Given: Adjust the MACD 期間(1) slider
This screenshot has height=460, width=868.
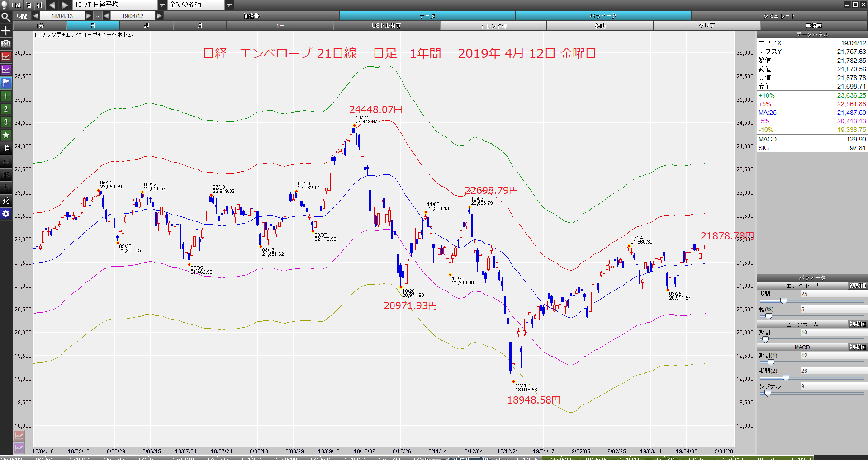Looking at the screenshot, I should point(771,362).
